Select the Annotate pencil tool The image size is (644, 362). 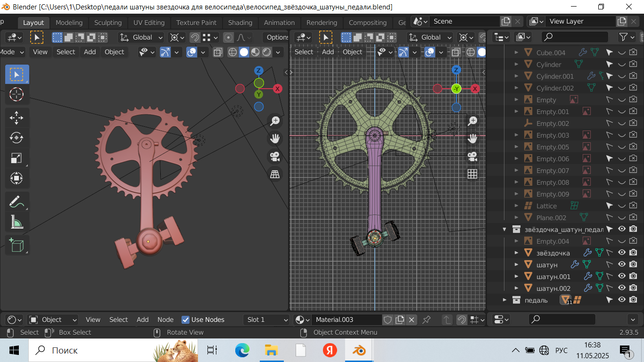coord(17,202)
